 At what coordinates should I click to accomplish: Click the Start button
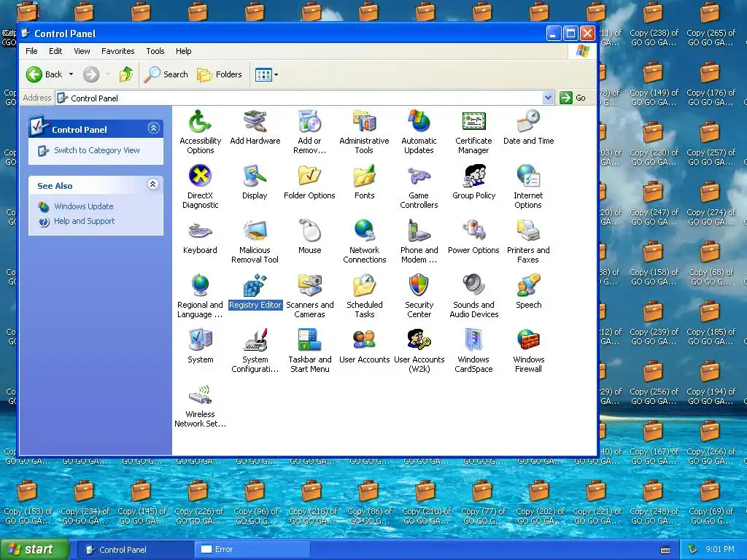[x=34, y=550]
